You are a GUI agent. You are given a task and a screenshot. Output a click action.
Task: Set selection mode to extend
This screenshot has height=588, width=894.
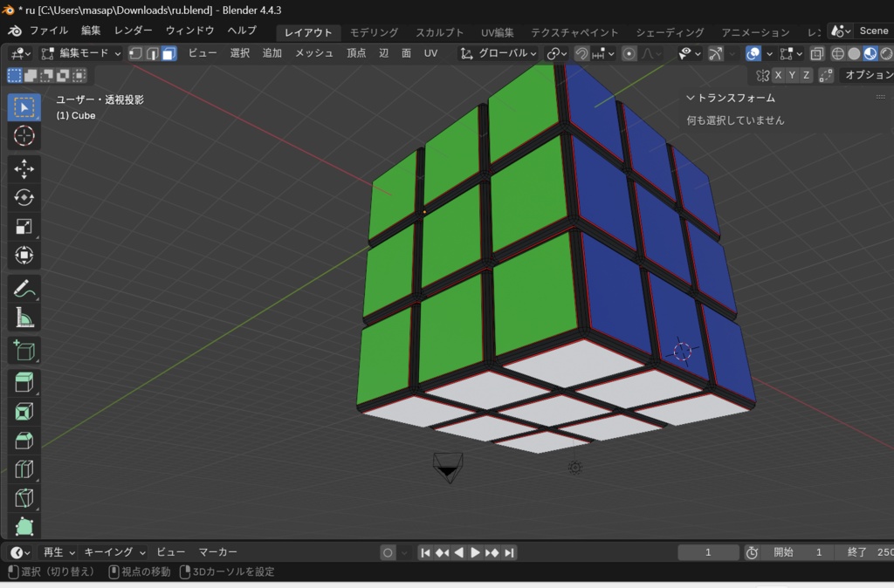(31, 75)
